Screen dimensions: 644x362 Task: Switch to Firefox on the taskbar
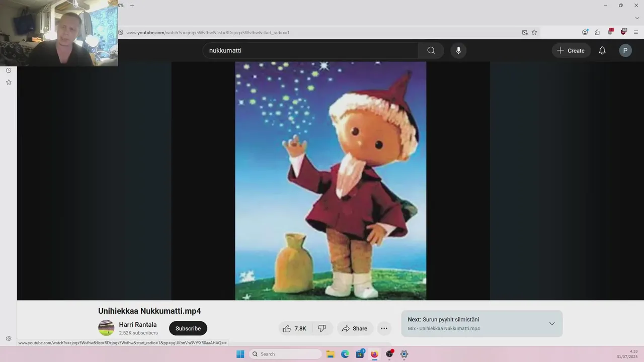[374, 354]
